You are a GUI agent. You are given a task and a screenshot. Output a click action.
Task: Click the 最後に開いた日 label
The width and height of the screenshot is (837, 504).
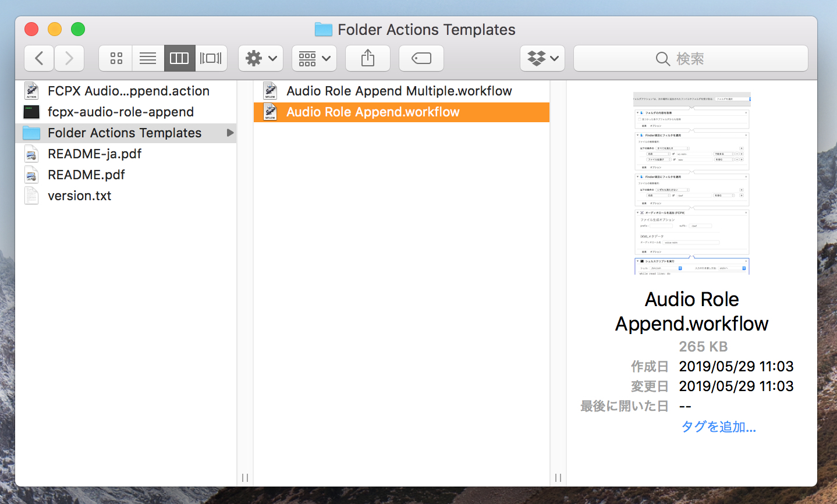(625, 406)
